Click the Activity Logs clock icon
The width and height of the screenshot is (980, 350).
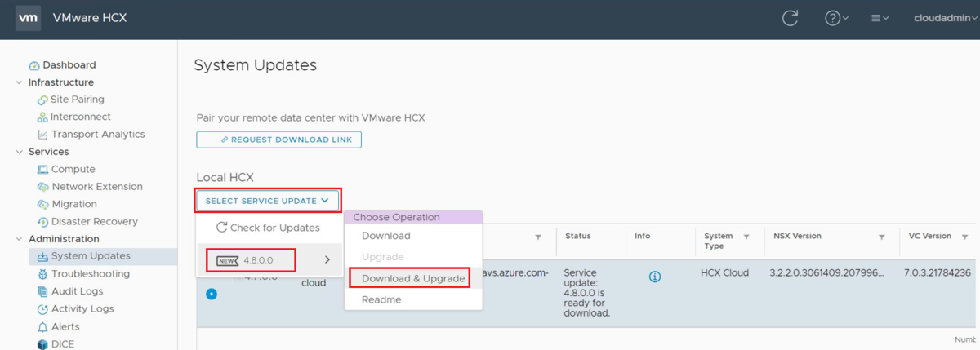tap(42, 309)
